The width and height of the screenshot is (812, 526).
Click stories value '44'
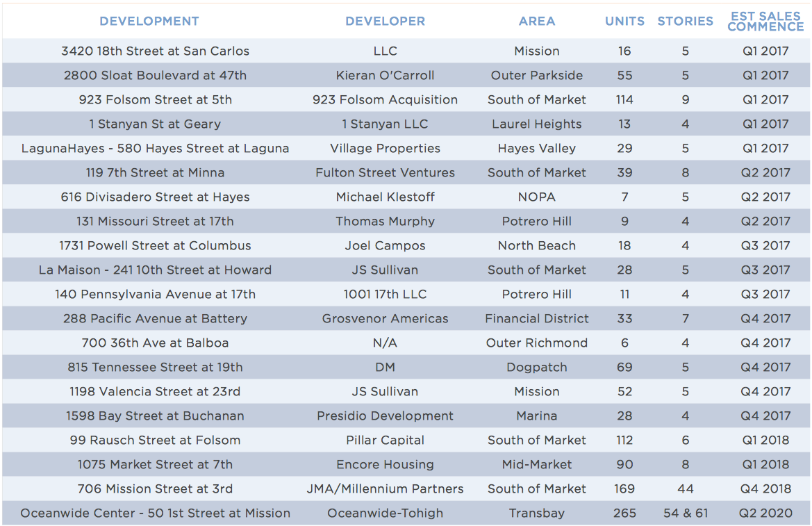point(685,489)
